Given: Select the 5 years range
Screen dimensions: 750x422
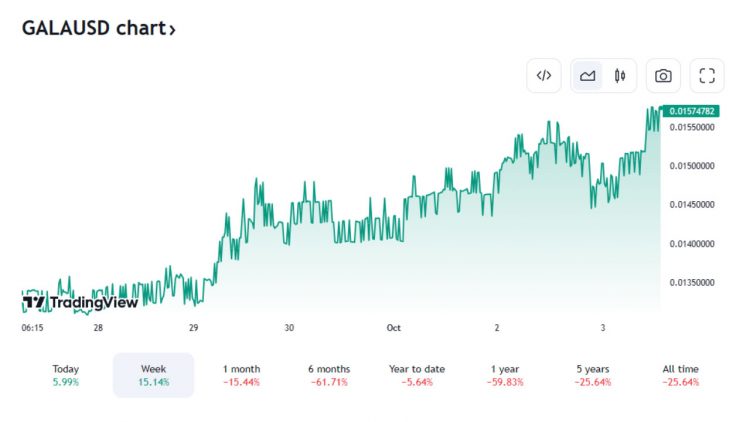Looking at the screenshot, I should pos(593,375).
